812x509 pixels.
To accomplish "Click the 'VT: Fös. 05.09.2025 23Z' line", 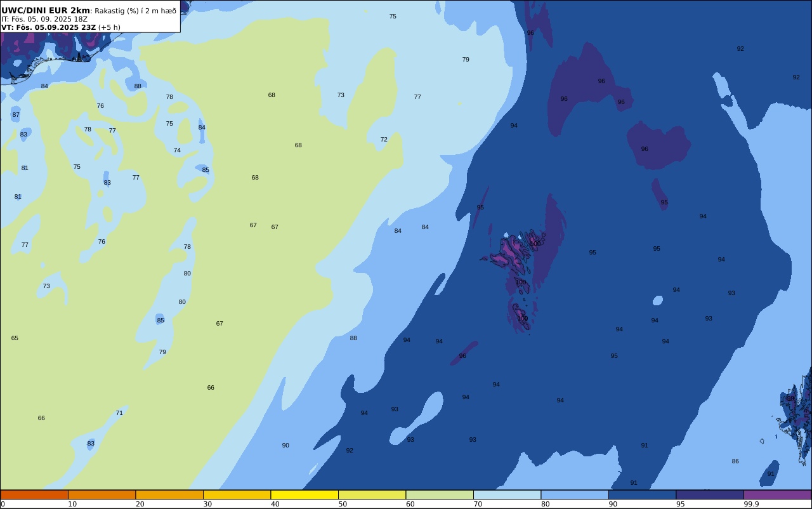I will click(48, 27).
